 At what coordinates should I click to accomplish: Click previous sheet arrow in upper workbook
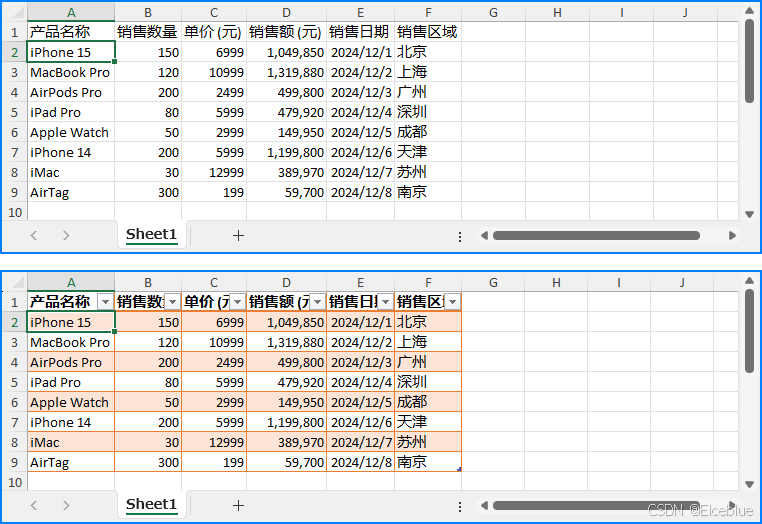pos(34,236)
